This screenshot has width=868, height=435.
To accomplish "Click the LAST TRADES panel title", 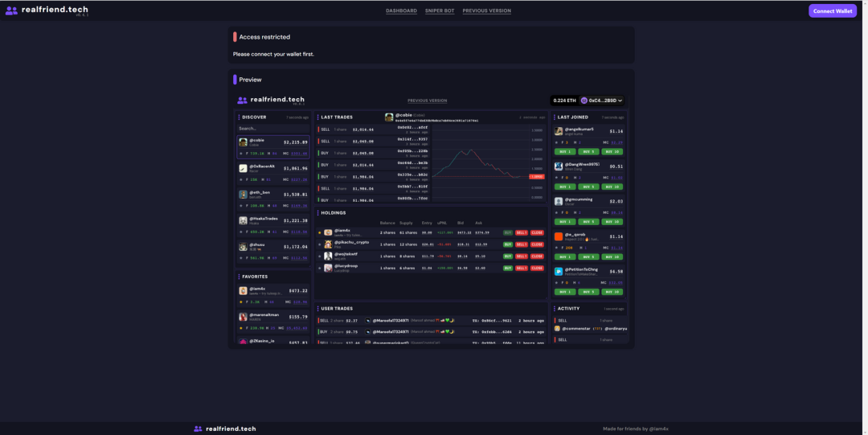I will [x=337, y=117].
